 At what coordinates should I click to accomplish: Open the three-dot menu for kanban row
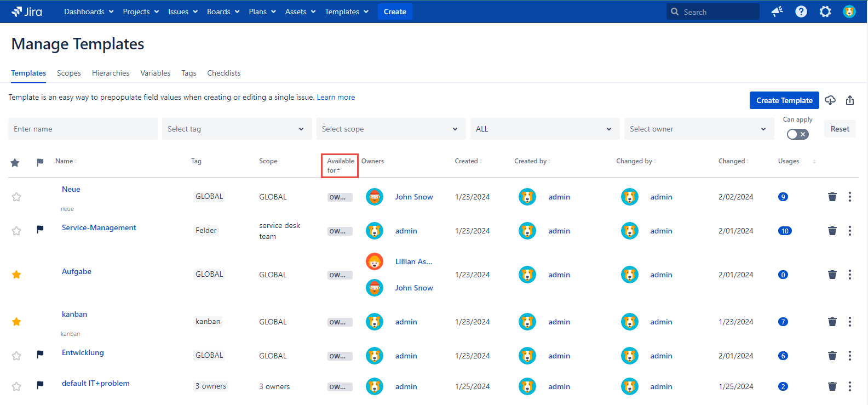(x=849, y=322)
